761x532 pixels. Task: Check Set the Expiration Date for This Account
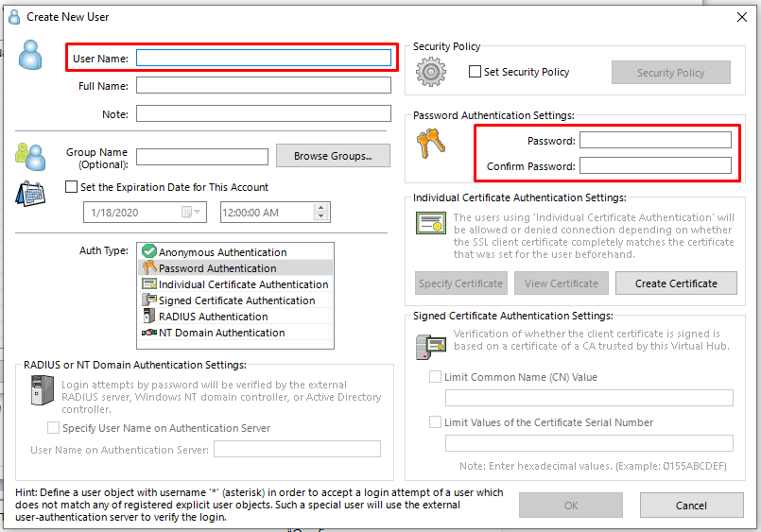click(x=71, y=187)
